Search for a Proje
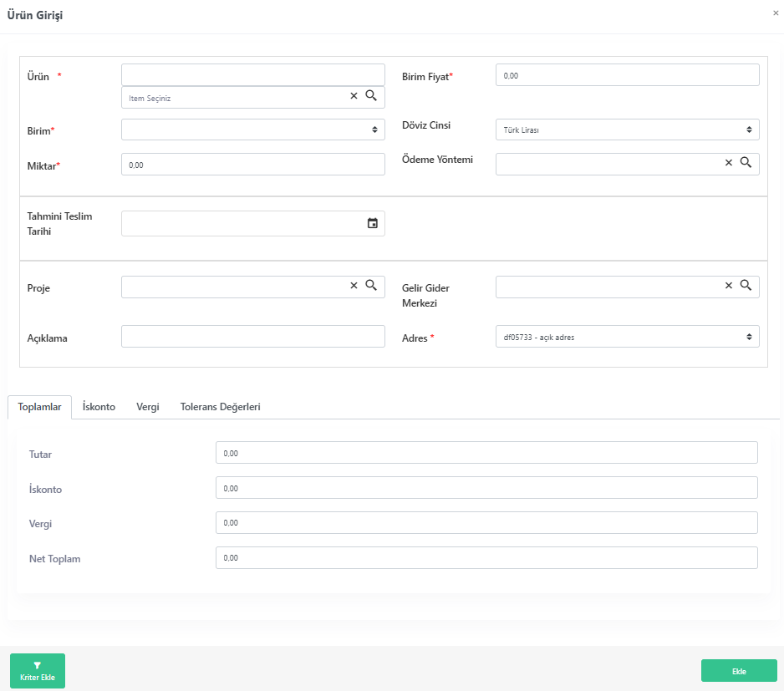 (x=371, y=285)
